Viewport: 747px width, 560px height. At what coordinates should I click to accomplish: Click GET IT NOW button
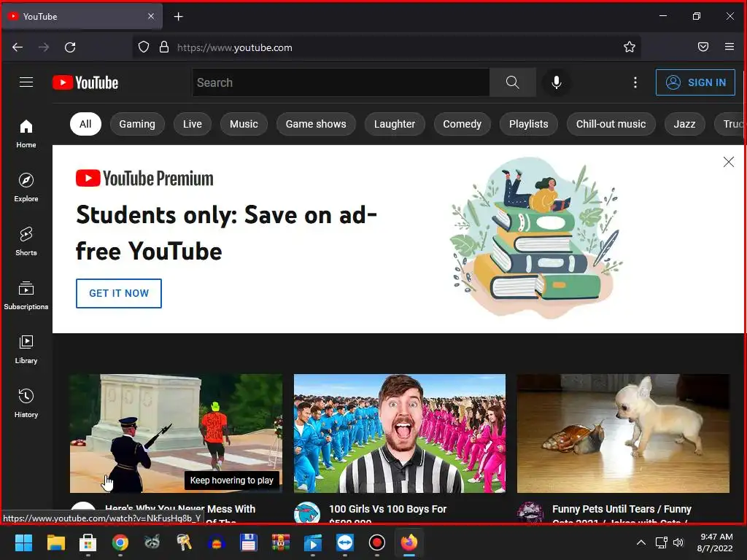(119, 293)
